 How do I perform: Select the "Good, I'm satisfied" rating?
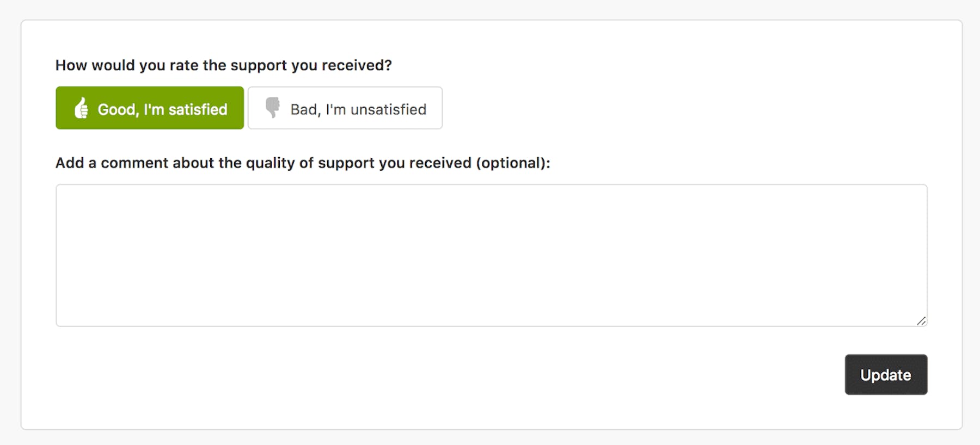[150, 108]
